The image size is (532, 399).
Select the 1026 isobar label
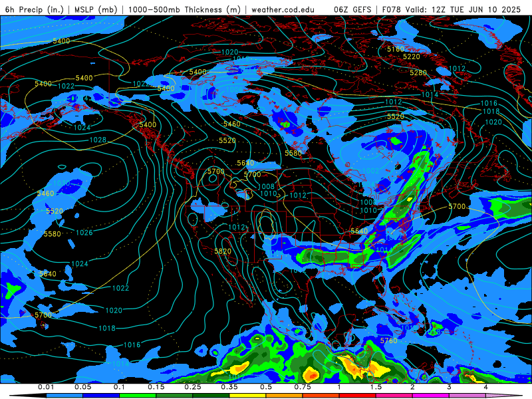(x=84, y=232)
